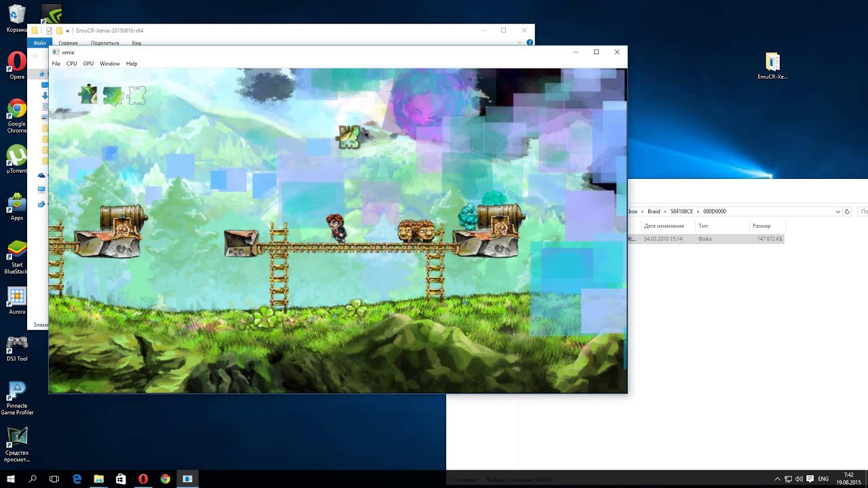Open Windows Store from taskbar
This screenshot has height=488, width=868.
coord(121,479)
